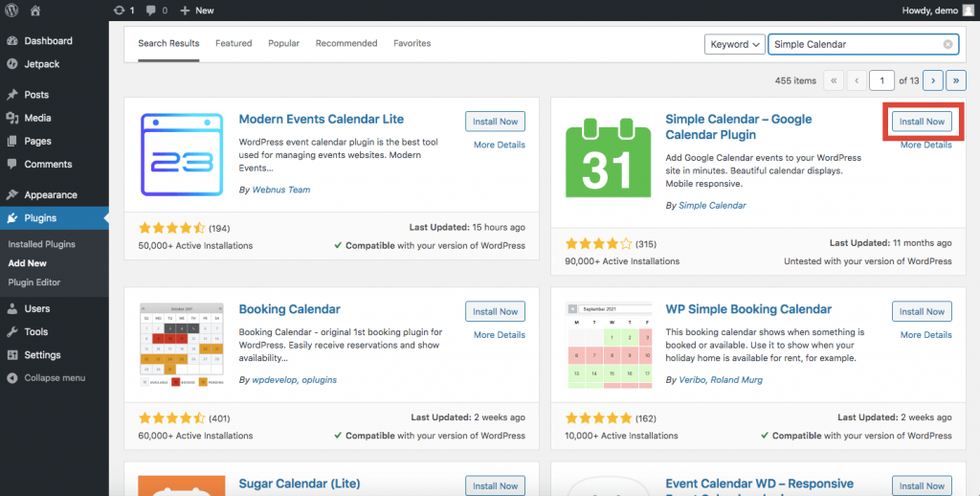Viewport: 980px width, 496px height.
Task: Install Modern Events Calendar Lite now
Action: click(x=495, y=122)
